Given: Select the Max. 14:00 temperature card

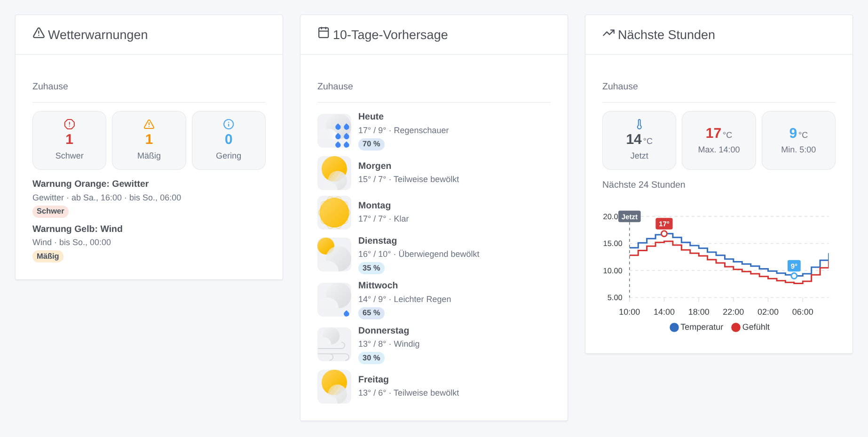Looking at the screenshot, I should [x=719, y=140].
